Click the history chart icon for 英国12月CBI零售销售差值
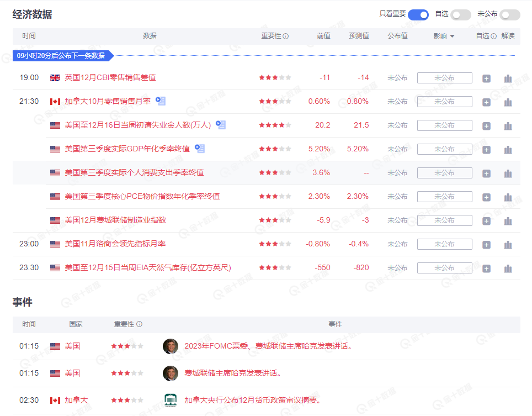Viewport: 532px width, 416px height. [507, 78]
